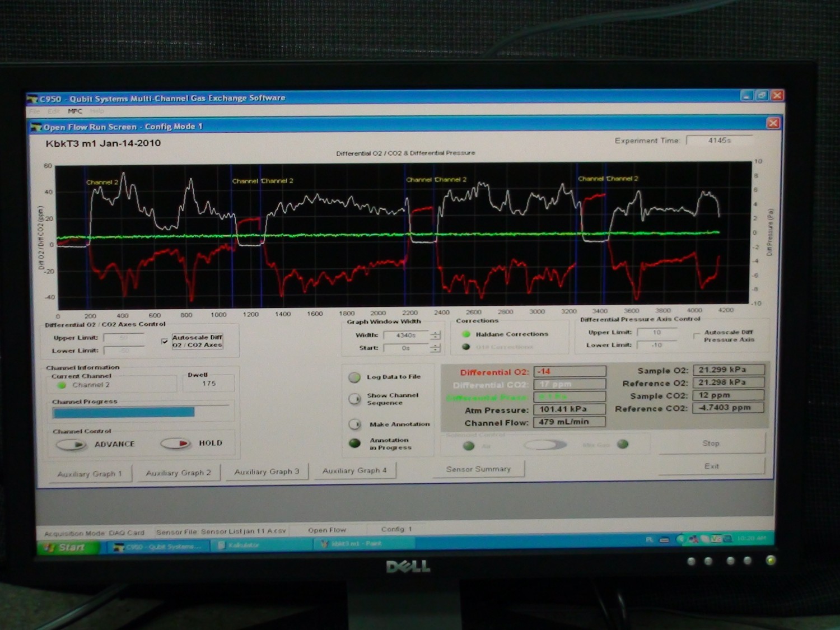Enable the Autoscale Diff Pressure Axis checkbox
This screenshot has height=630, width=840.
[x=697, y=335]
